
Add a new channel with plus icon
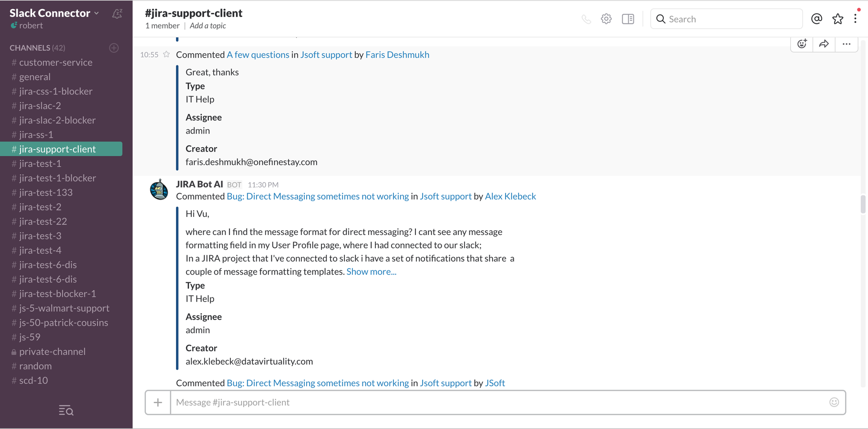[x=114, y=48]
